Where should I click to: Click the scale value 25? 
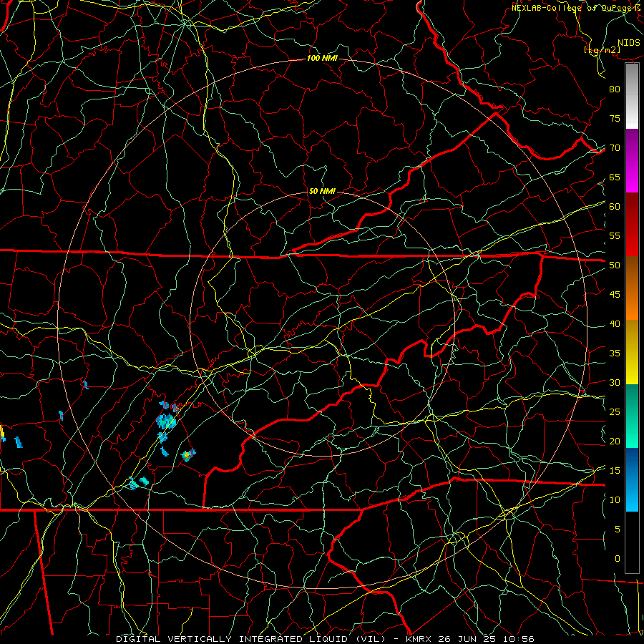pyautogui.click(x=615, y=412)
